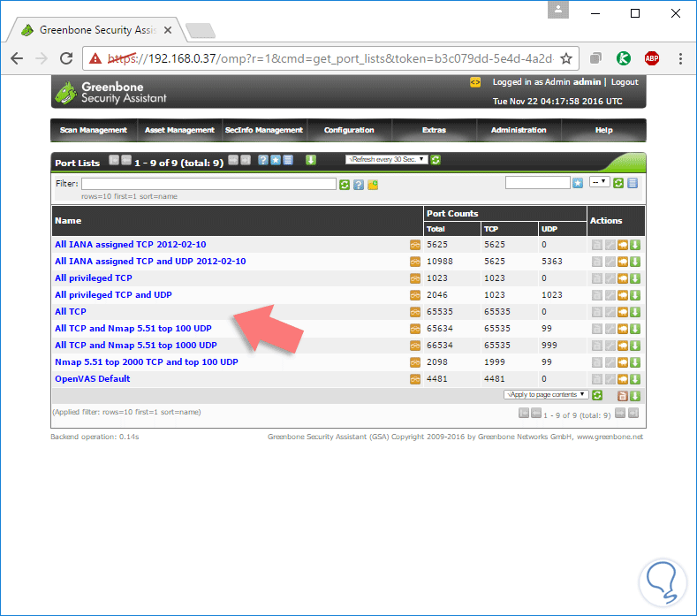This screenshot has width=697, height=616.
Task: Click the filter name input field
Action: [x=537, y=182]
